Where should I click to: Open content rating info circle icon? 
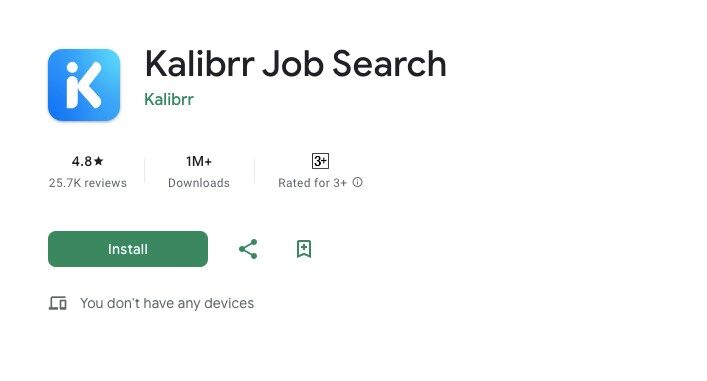[x=358, y=182]
